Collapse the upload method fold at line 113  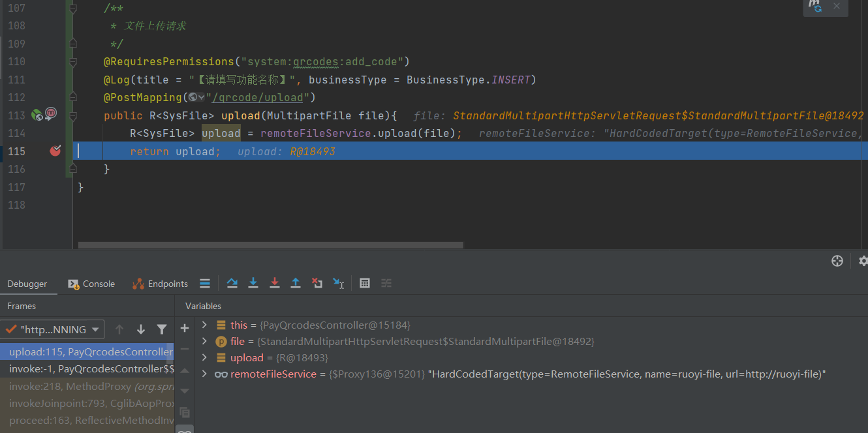click(x=72, y=115)
